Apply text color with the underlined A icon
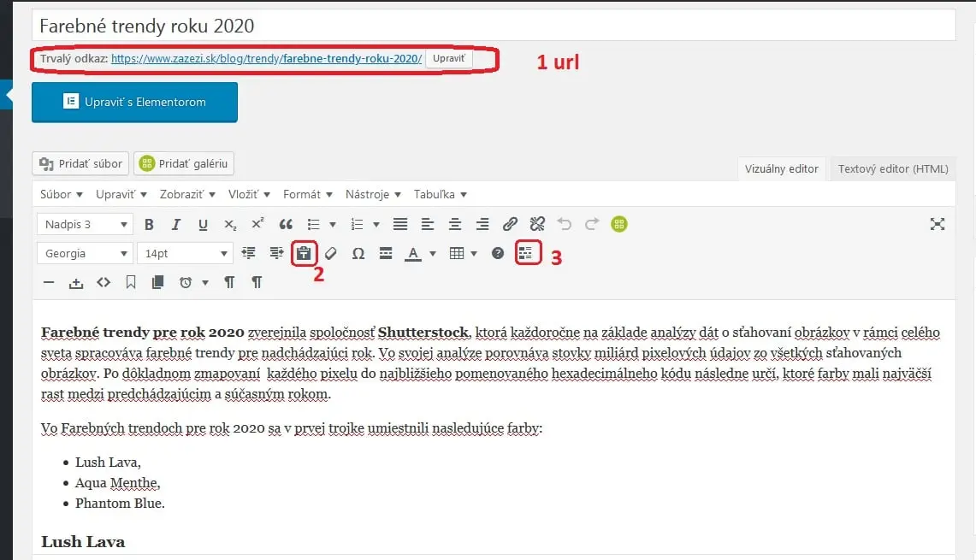 tap(413, 253)
